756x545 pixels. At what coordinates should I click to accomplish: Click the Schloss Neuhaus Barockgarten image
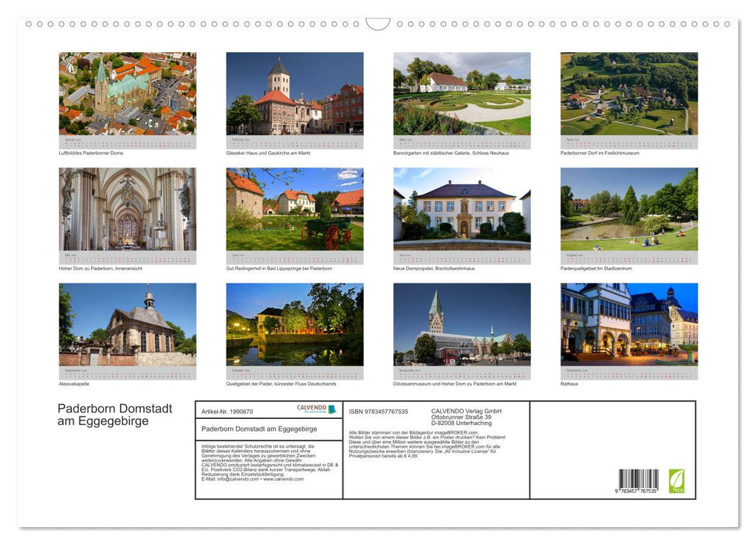point(461,95)
